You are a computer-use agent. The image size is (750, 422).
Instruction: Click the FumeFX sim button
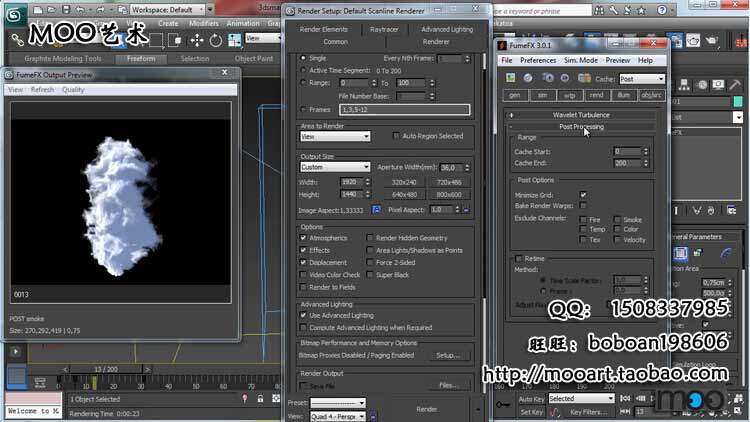click(542, 95)
